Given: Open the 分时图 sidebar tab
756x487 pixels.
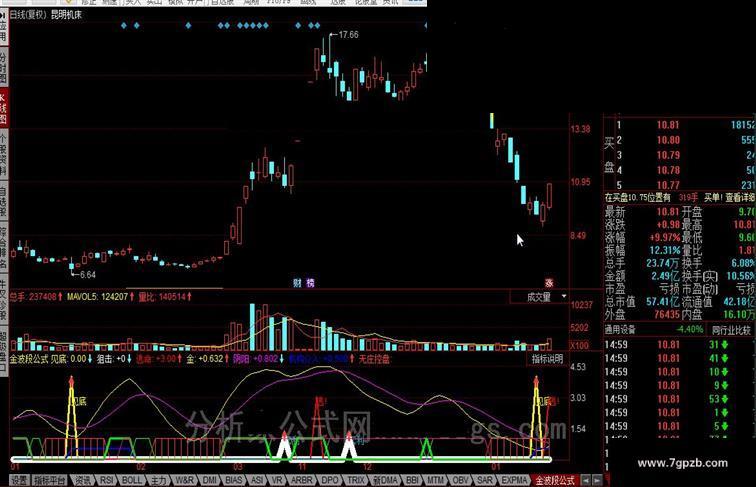Looking at the screenshot, I should coord(4,67).
